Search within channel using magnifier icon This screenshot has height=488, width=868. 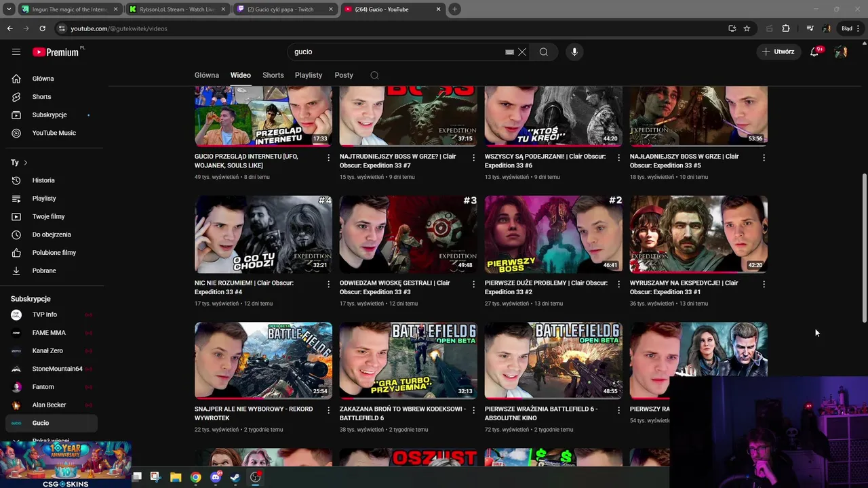[374, 75]
